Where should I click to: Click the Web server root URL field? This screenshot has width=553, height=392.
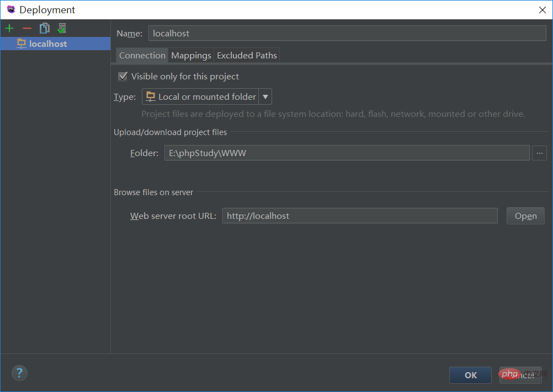360,216
